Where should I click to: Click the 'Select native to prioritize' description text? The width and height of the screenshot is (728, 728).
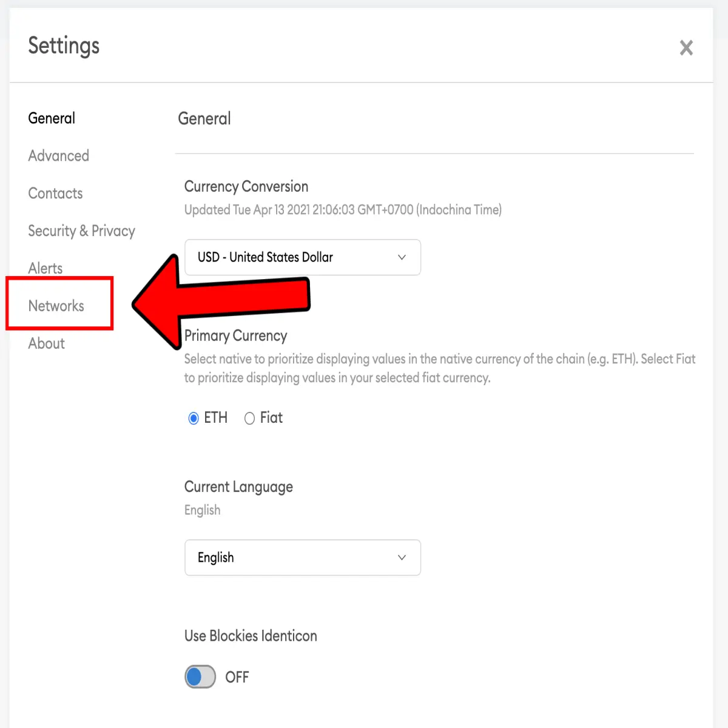pos(440,368)
